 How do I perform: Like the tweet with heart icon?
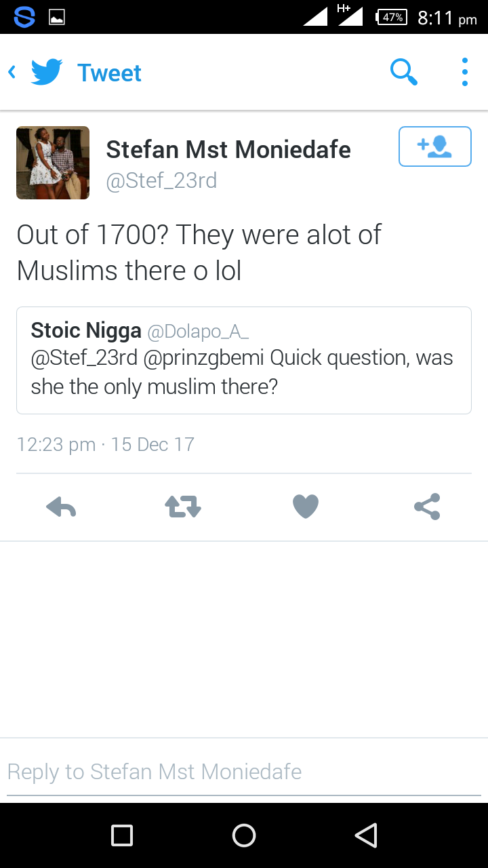pos(306,507)
